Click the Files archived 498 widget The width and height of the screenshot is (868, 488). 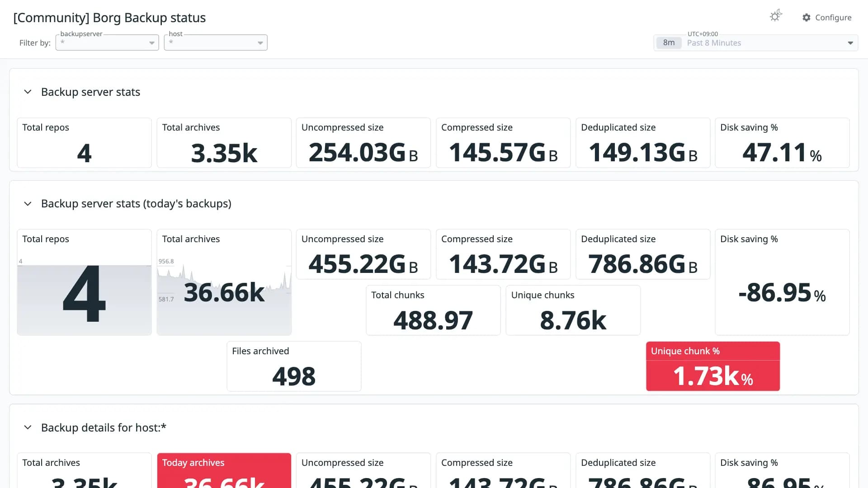click(294, 366)
